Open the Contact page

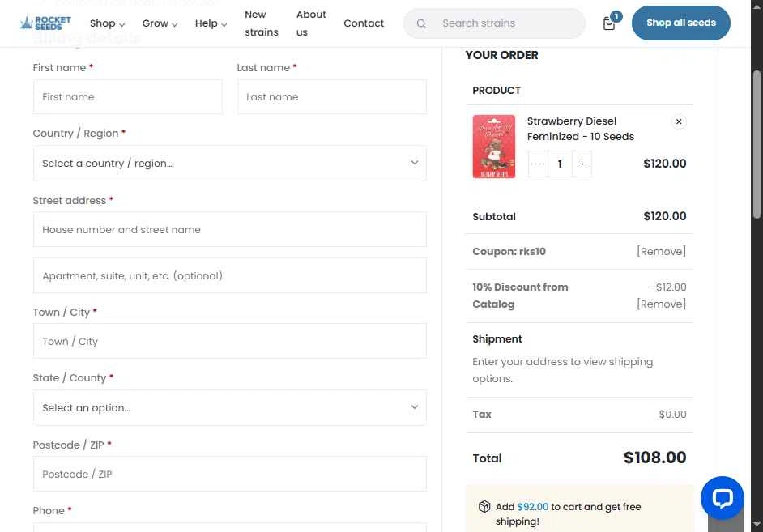click(364, 23)
